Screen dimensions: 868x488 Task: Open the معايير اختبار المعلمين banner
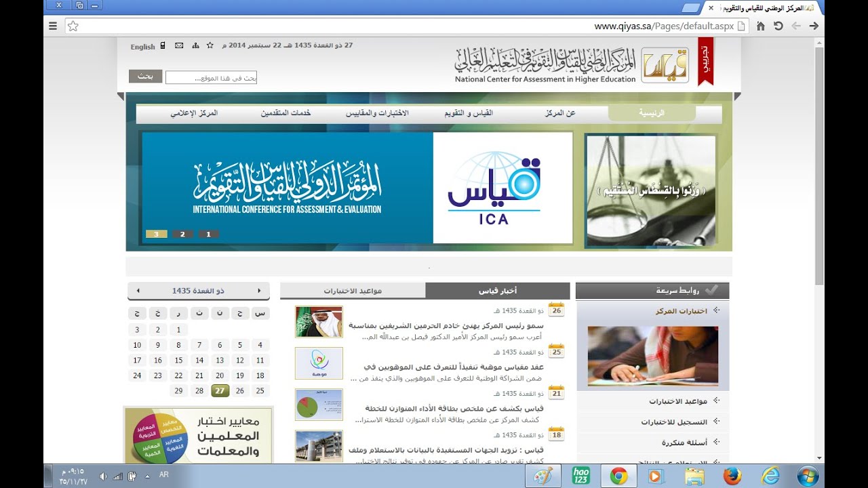coord(198,435)
